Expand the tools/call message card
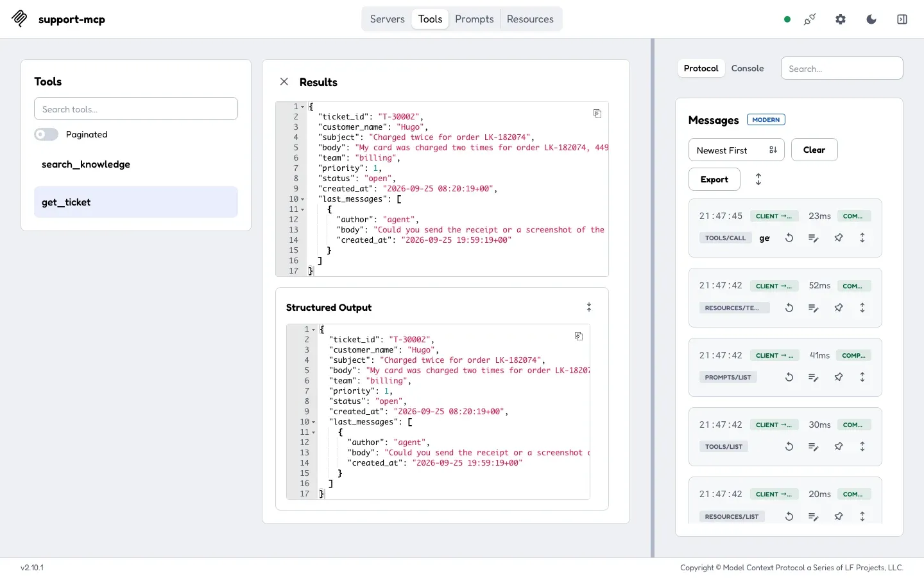 862,238
